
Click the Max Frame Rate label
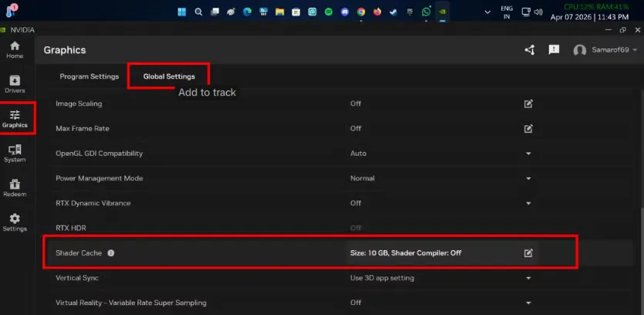coord(83,128)
